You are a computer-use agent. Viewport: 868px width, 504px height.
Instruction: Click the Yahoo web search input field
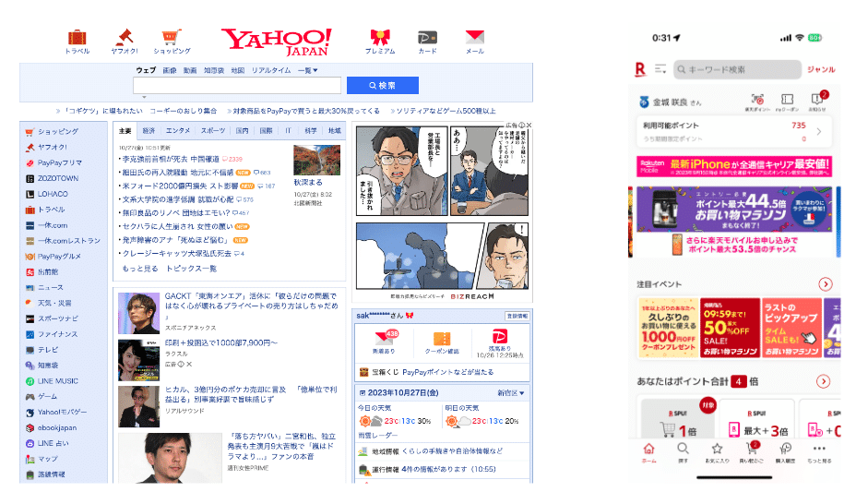coord(237,86)
